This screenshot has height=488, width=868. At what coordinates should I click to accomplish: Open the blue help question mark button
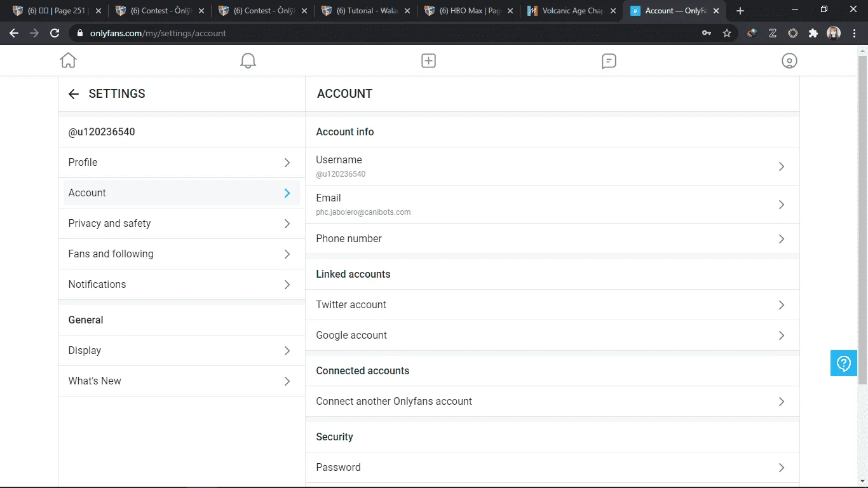(x=844, y=363)
